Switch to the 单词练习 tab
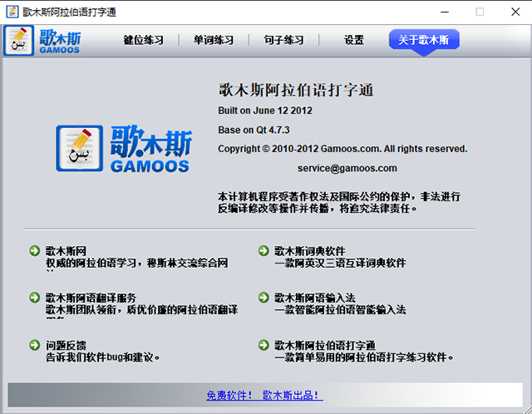This screenshot has width=532, height=414. [214, 40]
